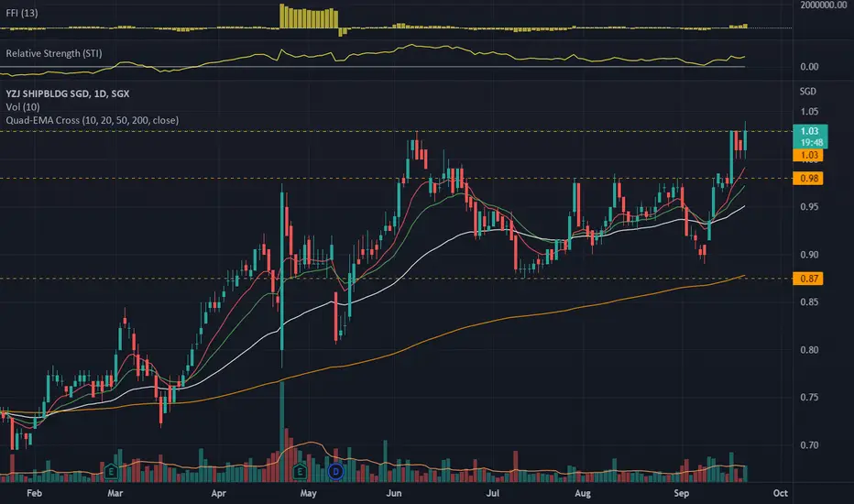
Task: Click the Jun label on time axis
Action: click(x=394, y=493)
